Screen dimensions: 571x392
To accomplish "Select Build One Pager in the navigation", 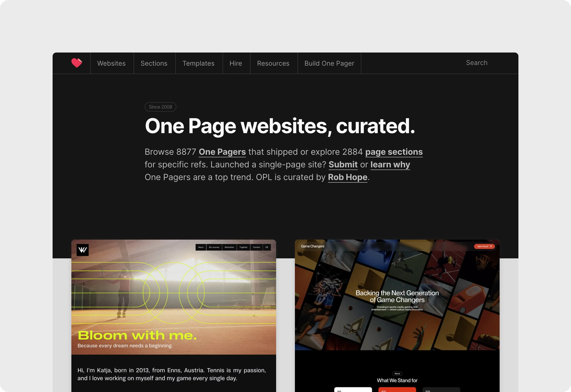I will (329, 63).
